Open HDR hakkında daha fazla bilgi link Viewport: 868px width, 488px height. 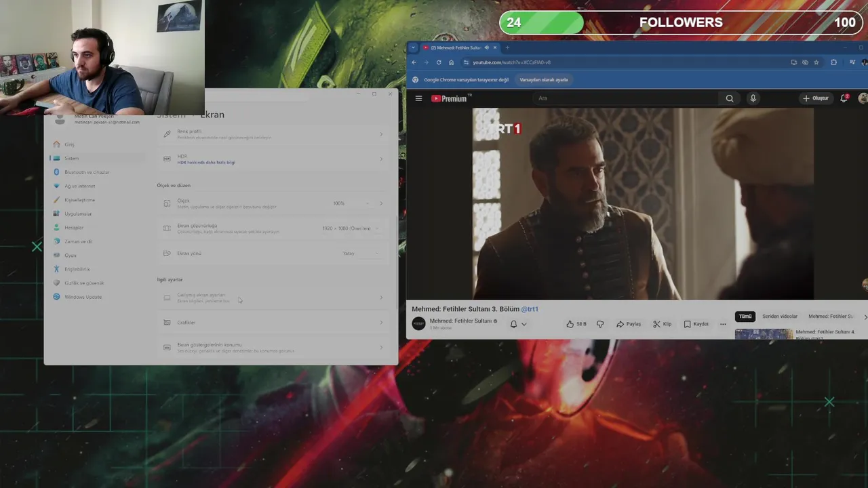click(x=206, y=163)
